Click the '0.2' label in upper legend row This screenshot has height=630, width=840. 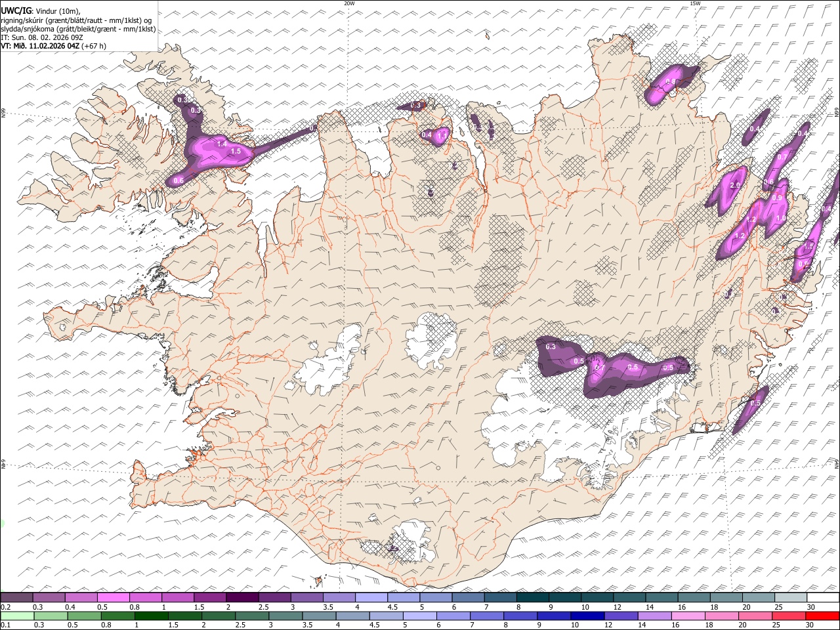(5, 607)
